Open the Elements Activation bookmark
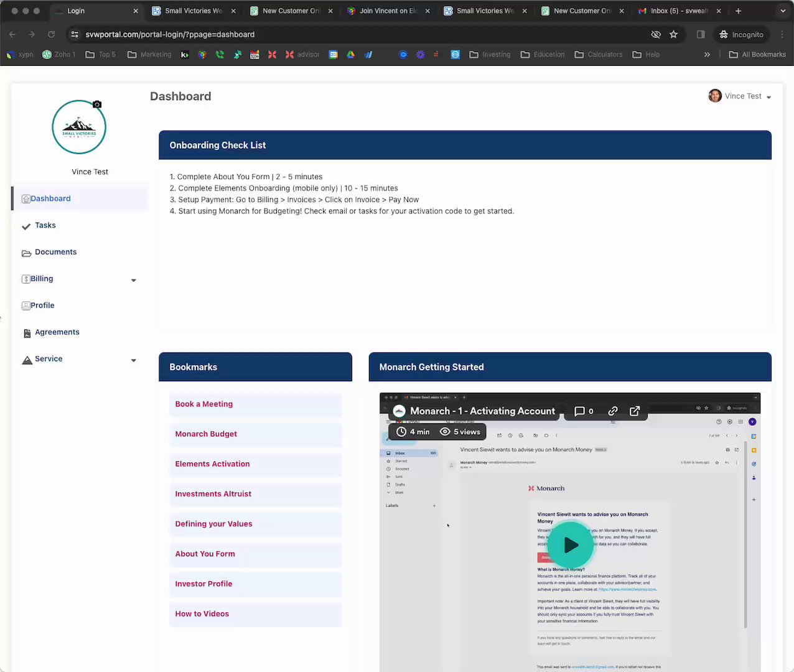 click(255, 464)
